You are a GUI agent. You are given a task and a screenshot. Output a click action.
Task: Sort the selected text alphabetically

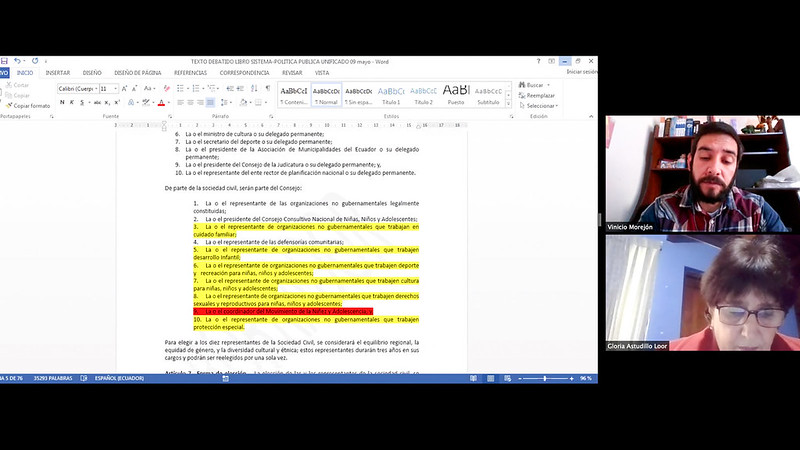pyautogui.click(x=254, y=89)
